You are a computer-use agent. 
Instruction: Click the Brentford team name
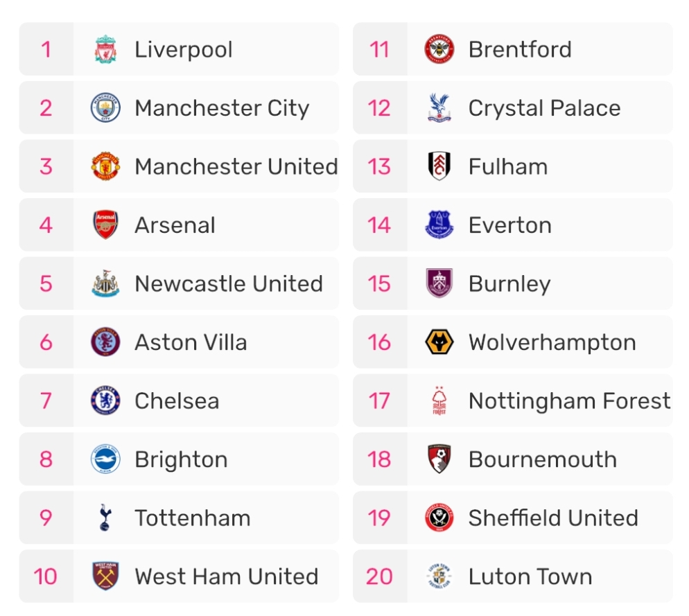tap(520, 50)
